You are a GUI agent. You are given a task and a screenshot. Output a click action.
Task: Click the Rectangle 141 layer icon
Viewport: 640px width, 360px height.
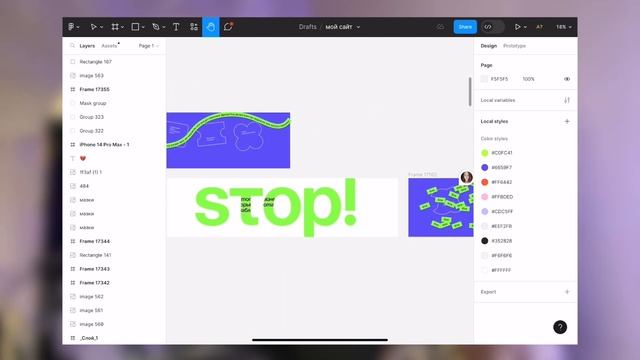[x=73, y=255]
